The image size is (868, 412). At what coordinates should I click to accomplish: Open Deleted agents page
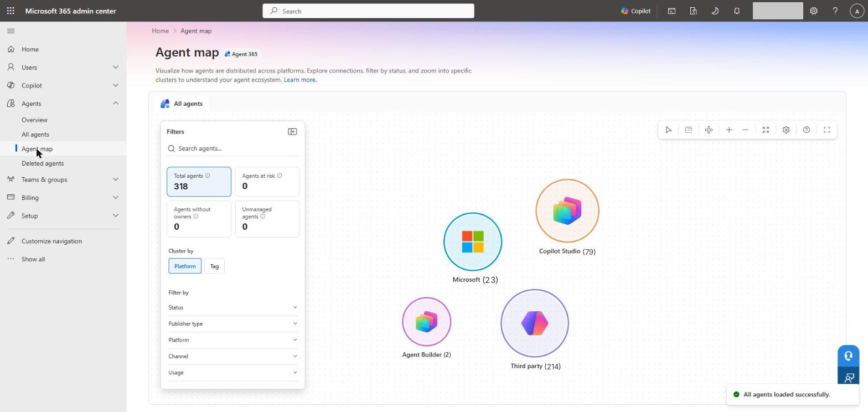(x=43, y=163)
